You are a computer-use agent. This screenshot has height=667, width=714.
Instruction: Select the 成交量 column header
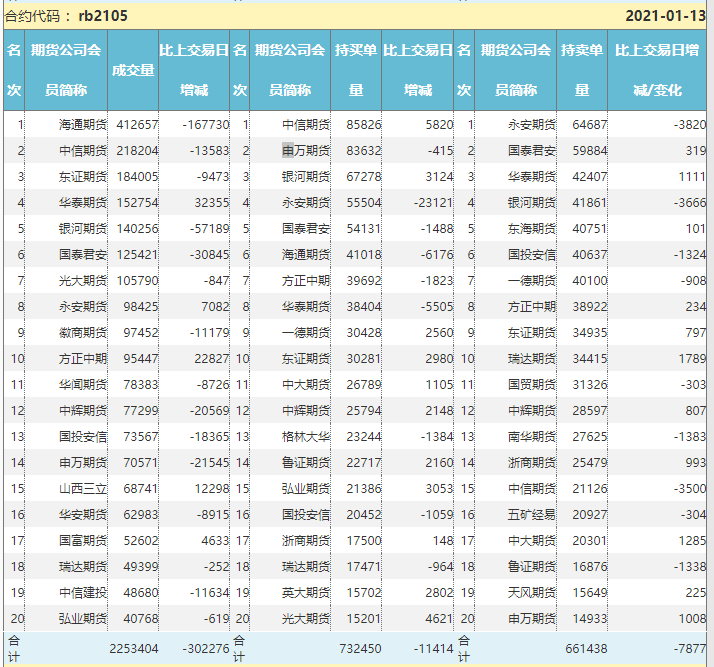point(133,70)
